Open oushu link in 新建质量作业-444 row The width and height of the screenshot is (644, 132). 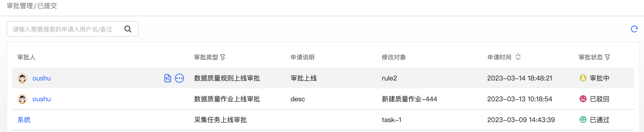click(42, 99)
